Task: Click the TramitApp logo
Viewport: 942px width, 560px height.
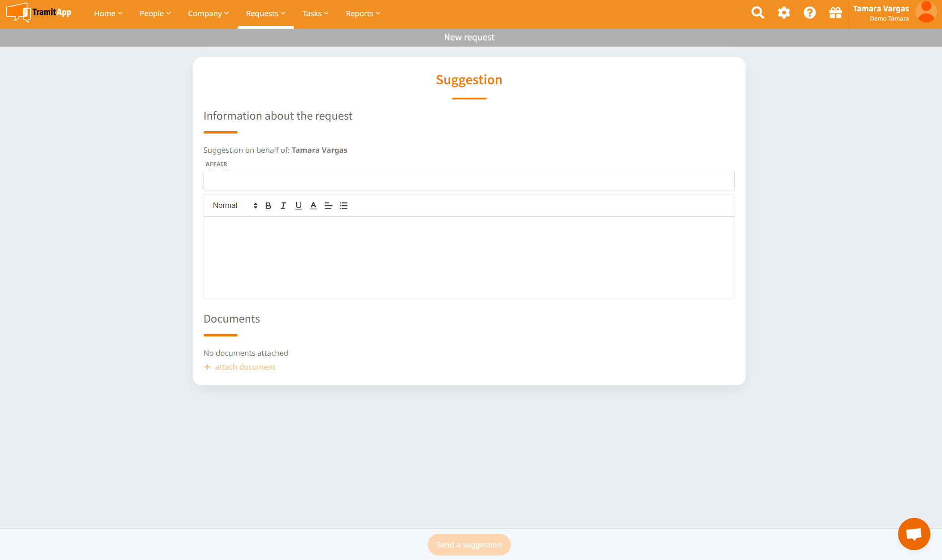Action: (39, 13)
